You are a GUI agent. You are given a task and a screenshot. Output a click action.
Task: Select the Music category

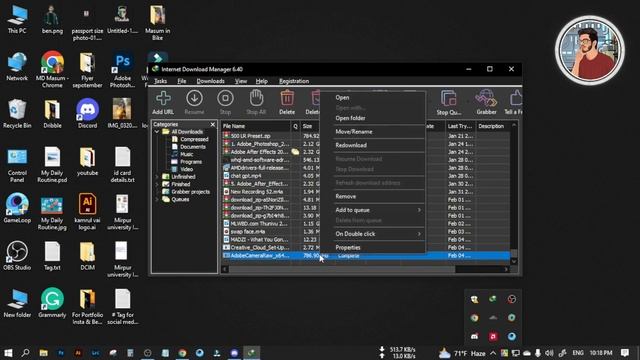186,154
